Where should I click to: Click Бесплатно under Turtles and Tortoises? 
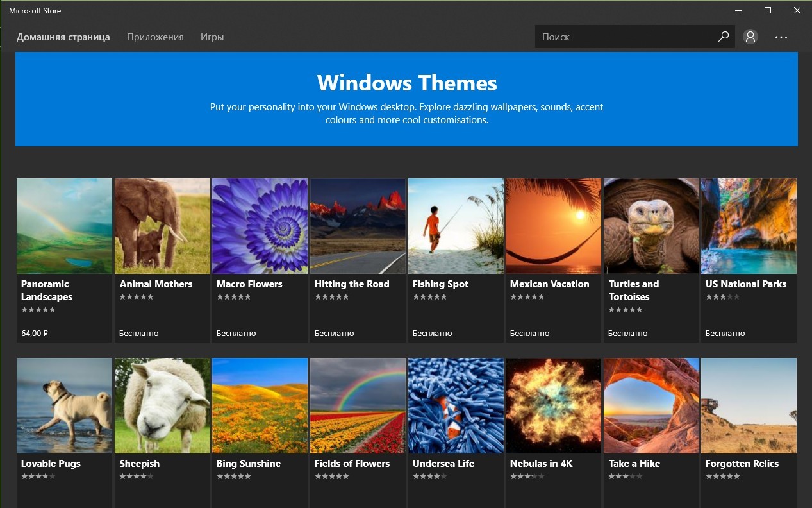tap(627, 334)
